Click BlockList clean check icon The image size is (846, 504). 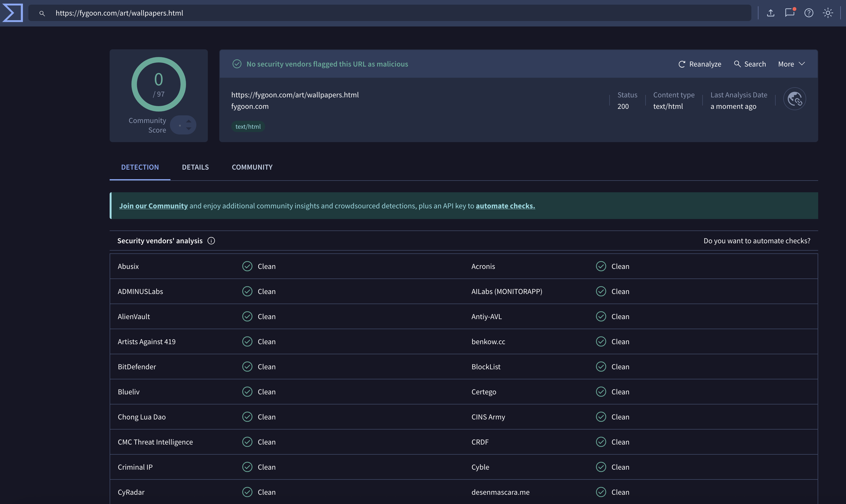601,367
